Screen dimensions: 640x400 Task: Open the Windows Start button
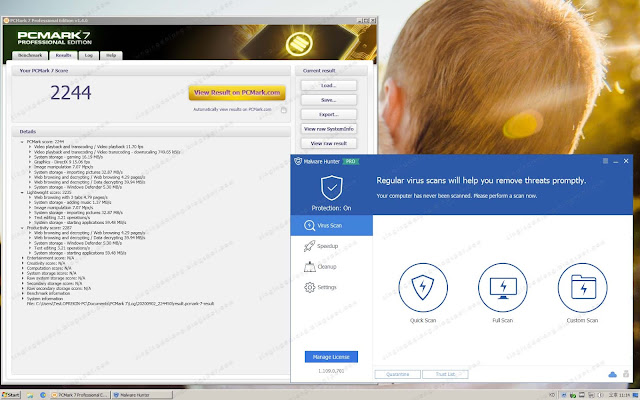pyautogui.click(x=10, y=395)
